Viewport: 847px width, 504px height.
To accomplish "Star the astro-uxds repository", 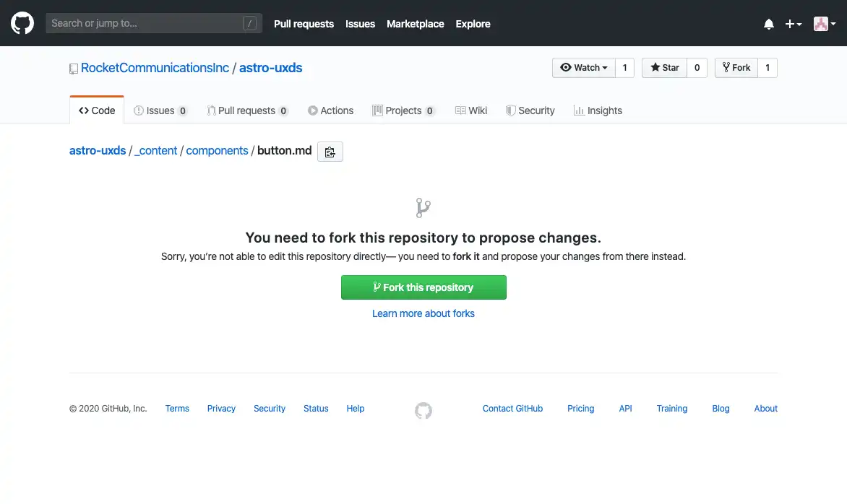I will [663, 67].
